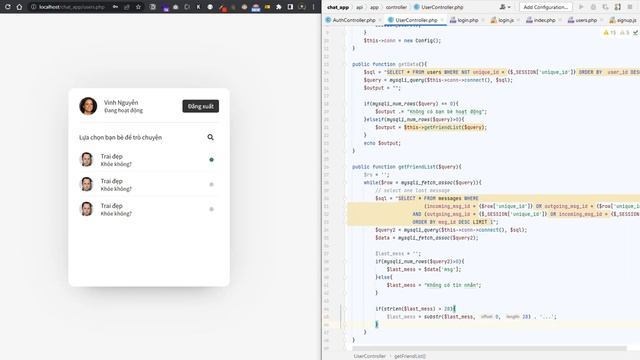Go to the browser home page
Image resolution: width=640 pixels, height=360 pixels.
click(19, 7)
